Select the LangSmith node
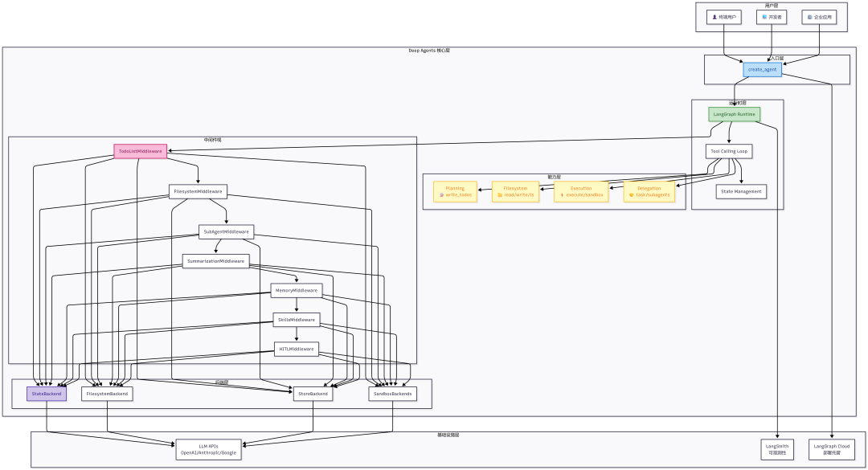Viewport: 868px width, 470px height. [777, 450]
